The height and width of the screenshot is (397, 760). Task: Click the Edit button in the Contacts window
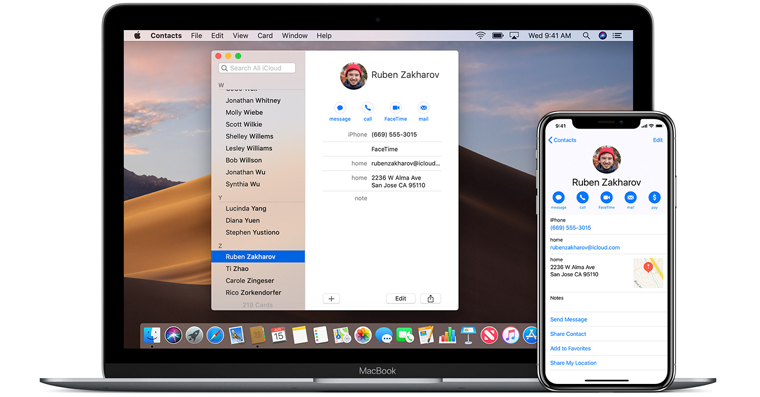[x=400, y=299]
